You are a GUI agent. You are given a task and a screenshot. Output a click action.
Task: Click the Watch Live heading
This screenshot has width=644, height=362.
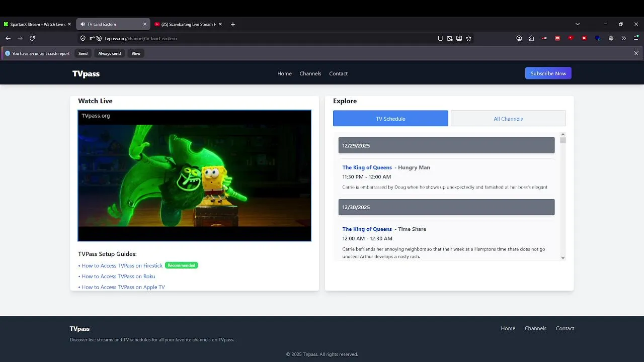[95, 101]
